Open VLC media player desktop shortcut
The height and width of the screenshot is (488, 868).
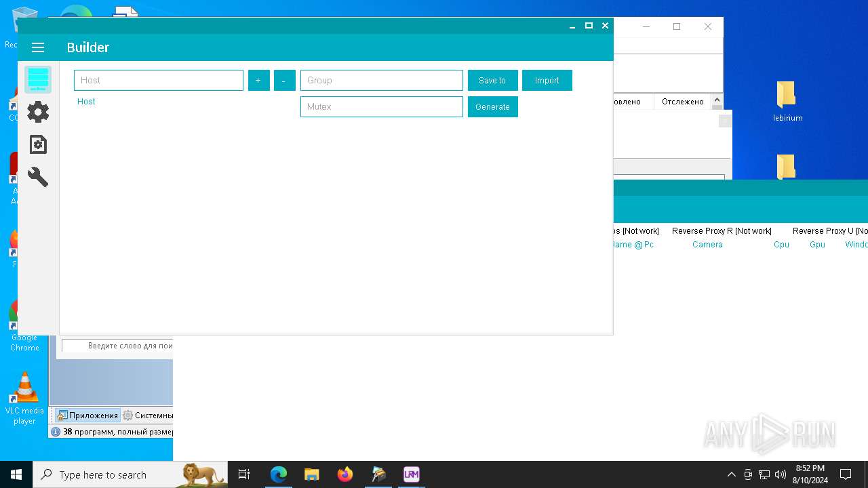point(24,399)
